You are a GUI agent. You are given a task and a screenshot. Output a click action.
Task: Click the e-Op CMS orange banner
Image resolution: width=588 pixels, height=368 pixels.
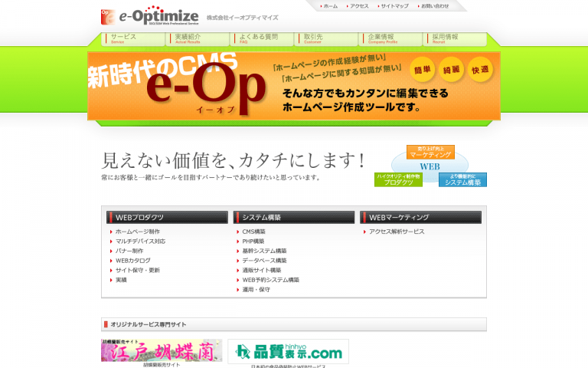click(294, 86)
